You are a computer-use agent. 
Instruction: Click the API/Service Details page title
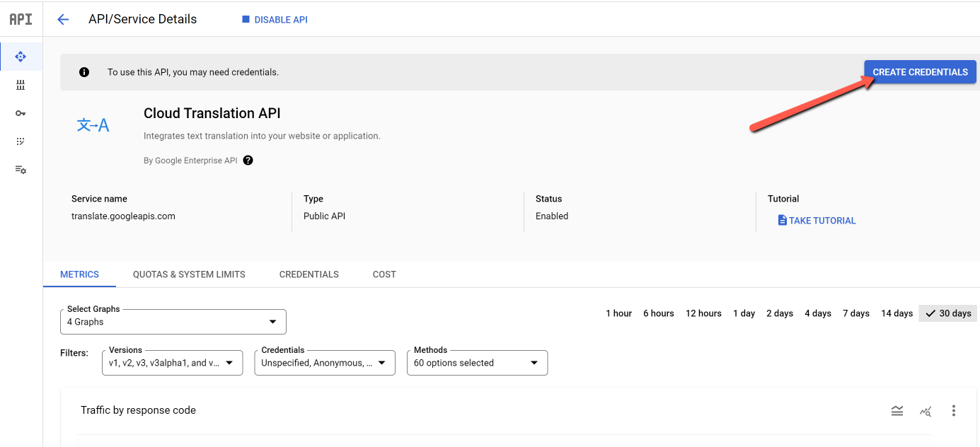pyautogui.click(x=143, y=19)
